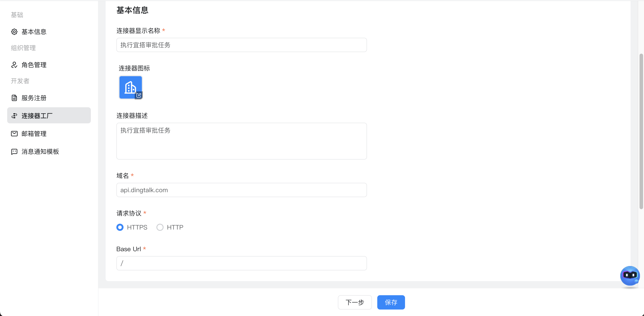
Task: Click the Base Url input field
Action: pos(241,263)
